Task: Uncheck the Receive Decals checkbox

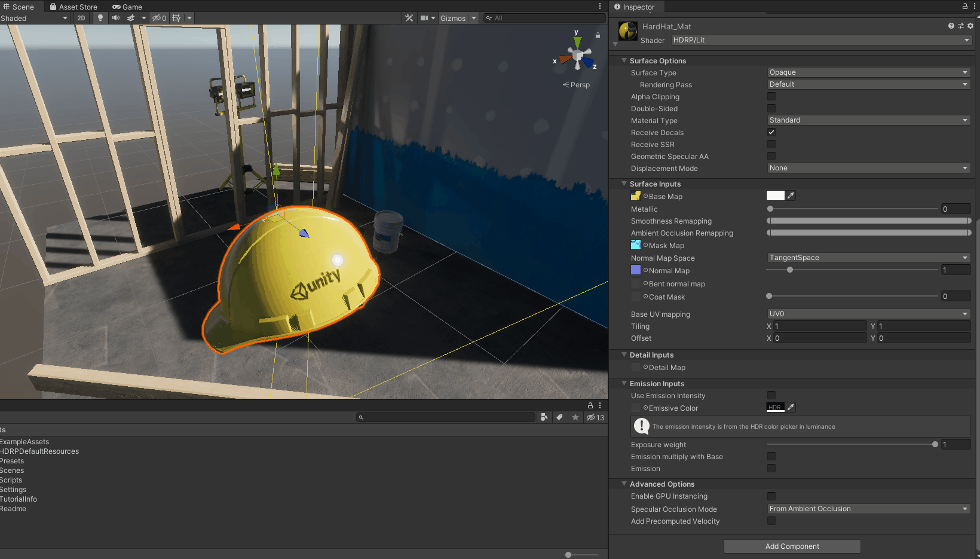Action: [x=771, y=132]
